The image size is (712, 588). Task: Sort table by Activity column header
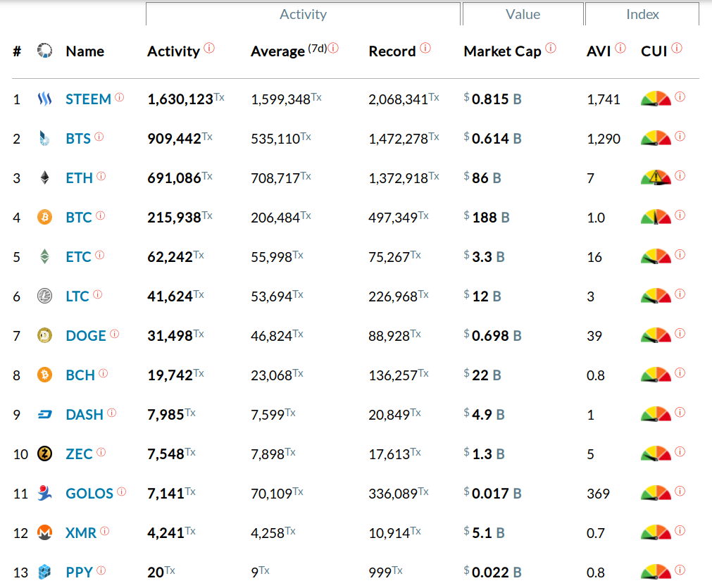173,51
